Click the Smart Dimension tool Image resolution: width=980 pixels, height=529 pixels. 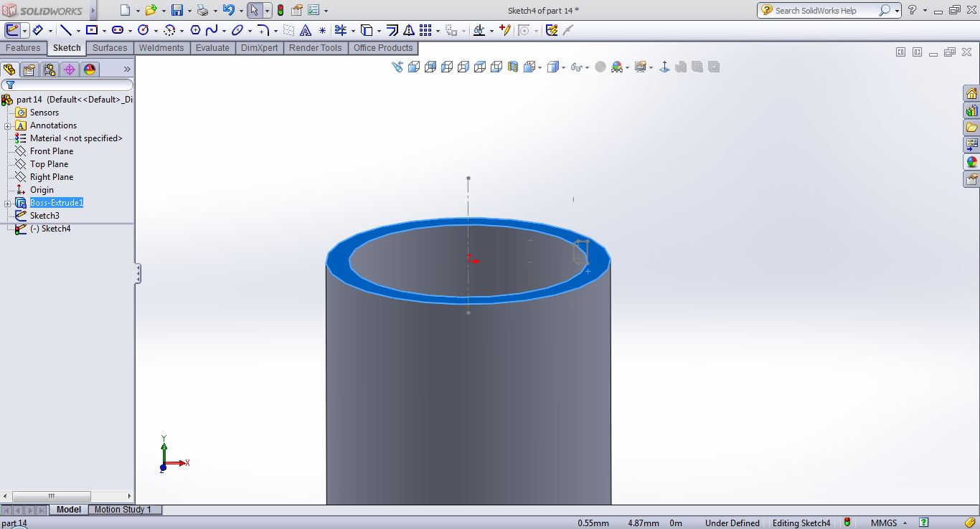coord(37,30)
